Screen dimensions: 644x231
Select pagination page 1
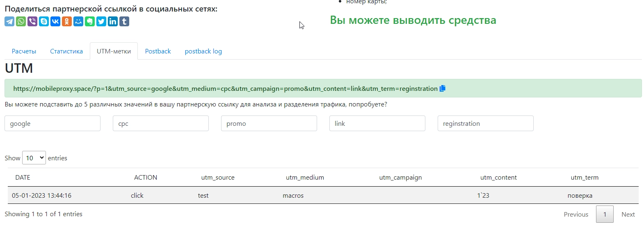pyautogui.click(x=605, y=214)
